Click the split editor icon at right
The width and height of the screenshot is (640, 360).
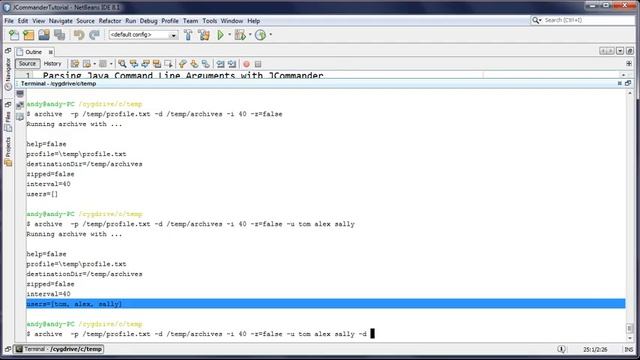(629, 64)
